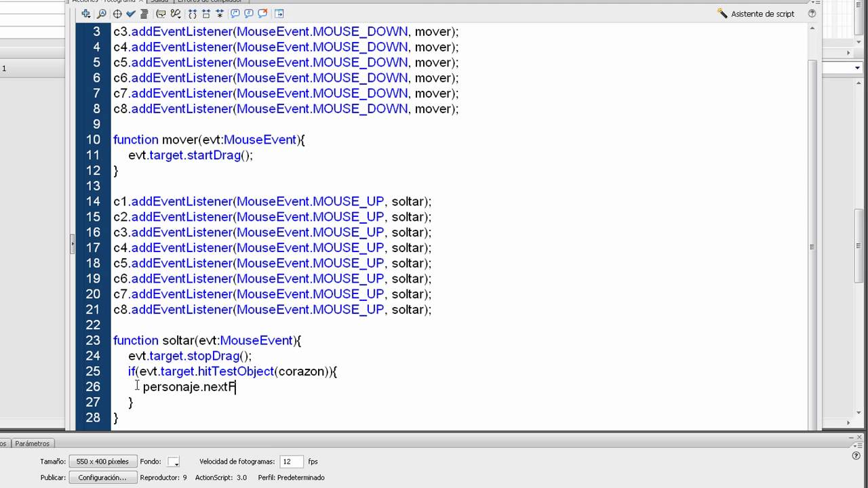Viewport: 868px width, 488px height.
Task: Open the Find magnifier tool
Action: [x=102, y=14]
